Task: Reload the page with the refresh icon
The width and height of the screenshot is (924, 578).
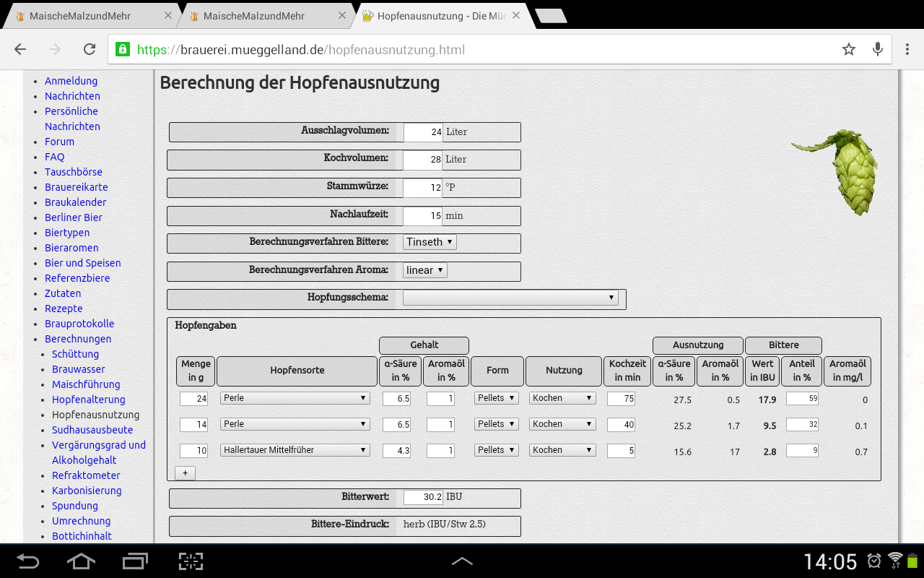Action: pyautogui.click(x=90, y=49)
